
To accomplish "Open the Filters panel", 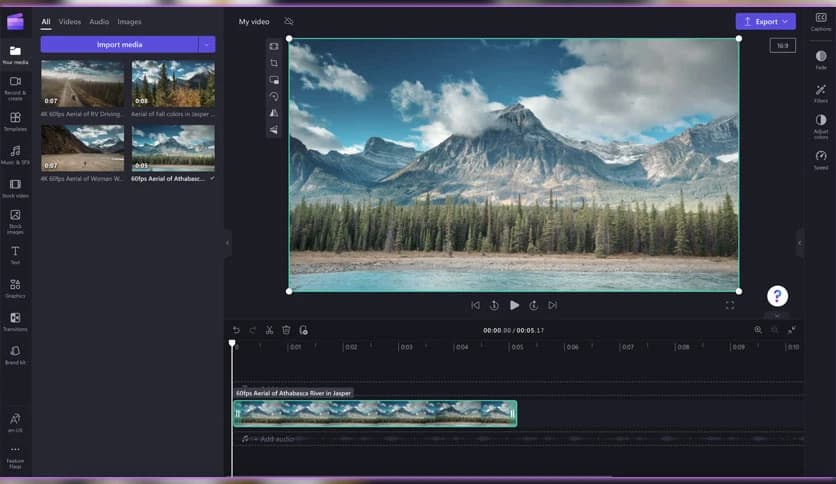I will click(x=821, y=93).
